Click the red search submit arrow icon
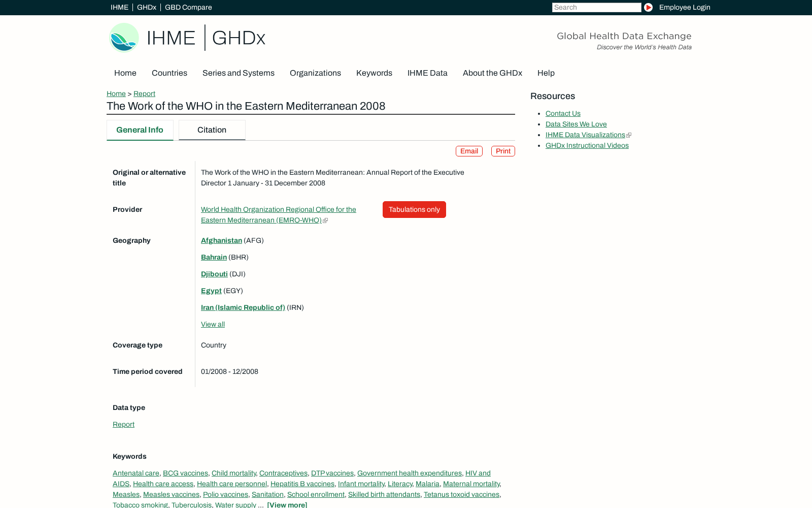 (x=648, y=7)
